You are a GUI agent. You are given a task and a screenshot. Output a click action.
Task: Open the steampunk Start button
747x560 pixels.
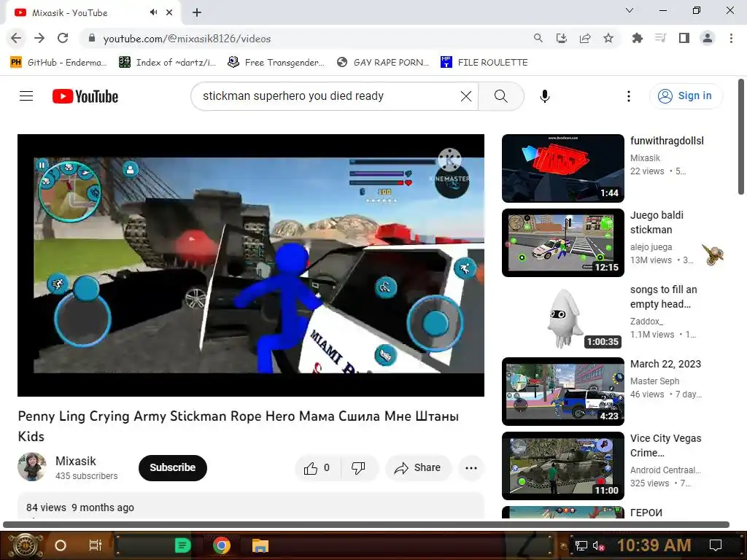click(x=26, y=545)
